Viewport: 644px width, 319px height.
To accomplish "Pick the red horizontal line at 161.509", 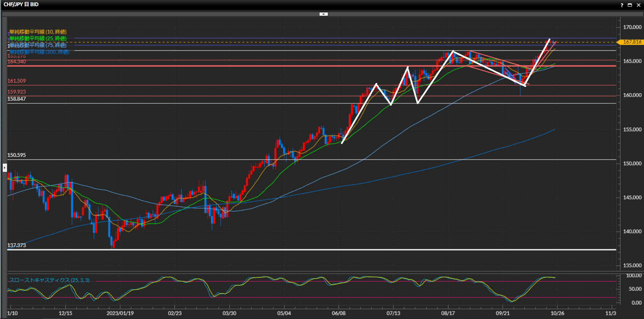I will pyautogui.click(x=302, y=85).
